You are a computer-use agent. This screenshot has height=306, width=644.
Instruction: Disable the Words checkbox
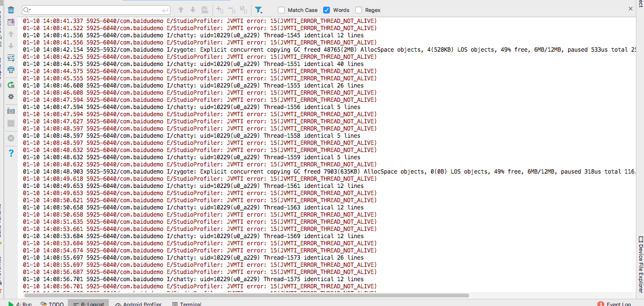click(x=326, y=10)
